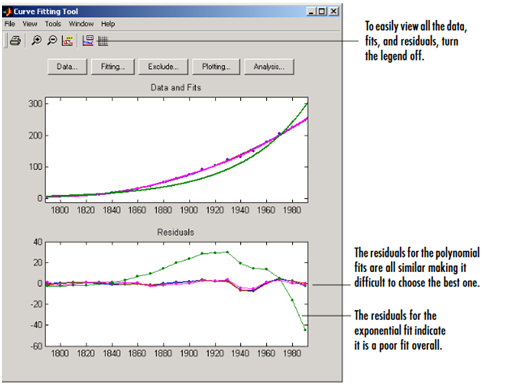
Task: Open the Data... dialog
Action: click(x=67, y=67)
